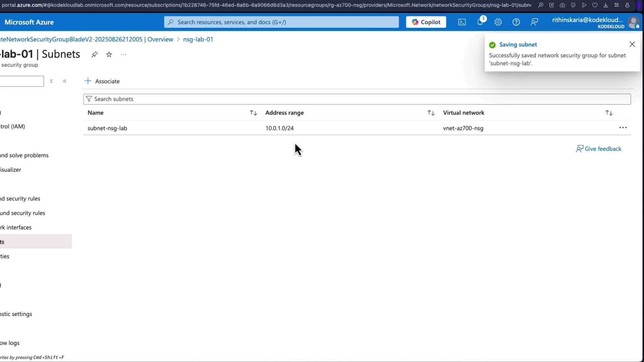Add nsg-lab-01 to favorites star

coord(109,54)
